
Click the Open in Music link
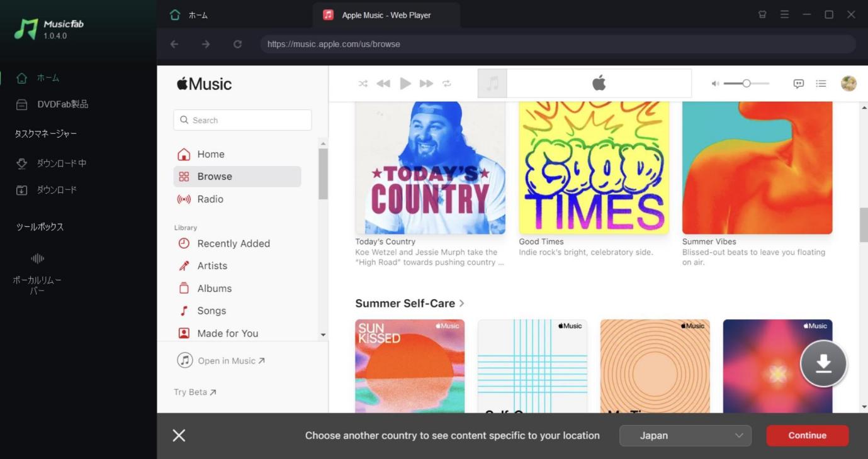221,360
